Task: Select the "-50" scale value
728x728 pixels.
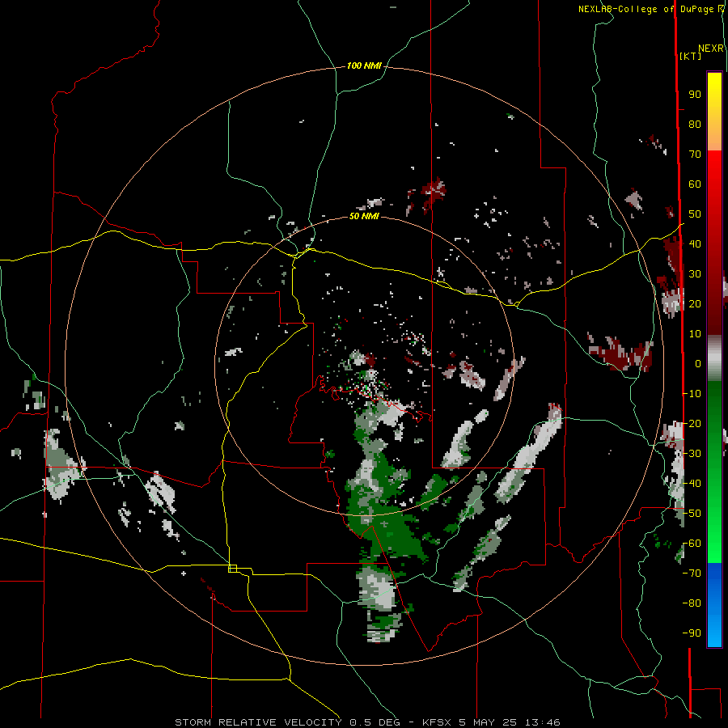Action: click(x=692, y=514)
